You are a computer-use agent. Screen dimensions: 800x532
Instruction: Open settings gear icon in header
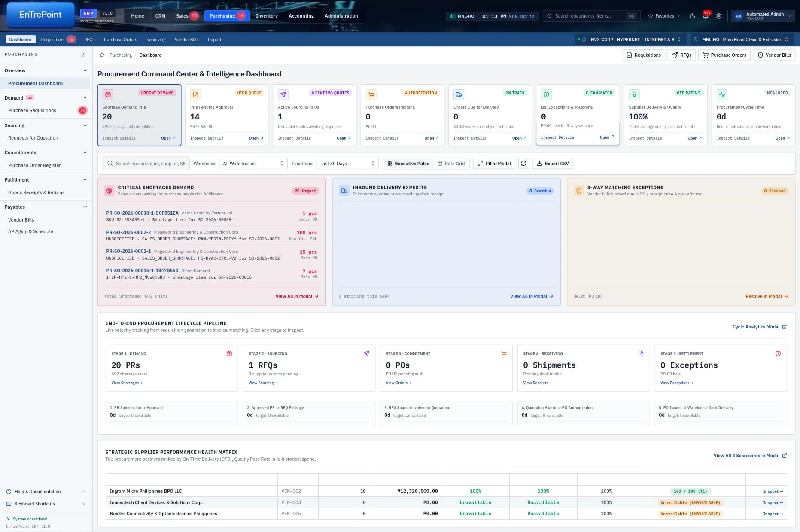tap(719, 16)
